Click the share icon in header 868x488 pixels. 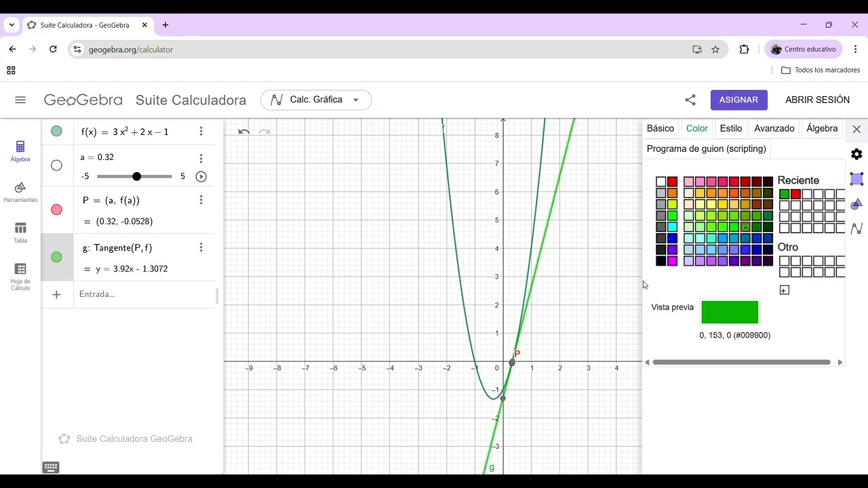click(x=690, y=100)
